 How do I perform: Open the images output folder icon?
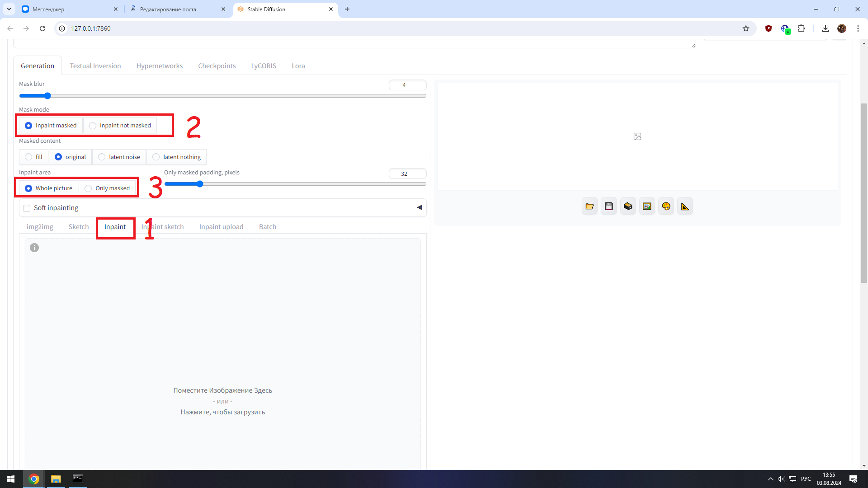(x=590, y=206)
